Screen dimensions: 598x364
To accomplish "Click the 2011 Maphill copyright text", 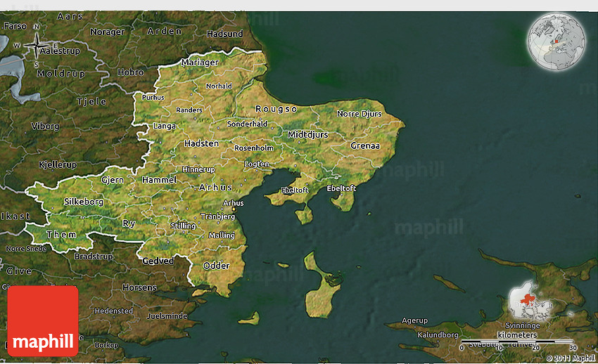I will click(570, 358).
